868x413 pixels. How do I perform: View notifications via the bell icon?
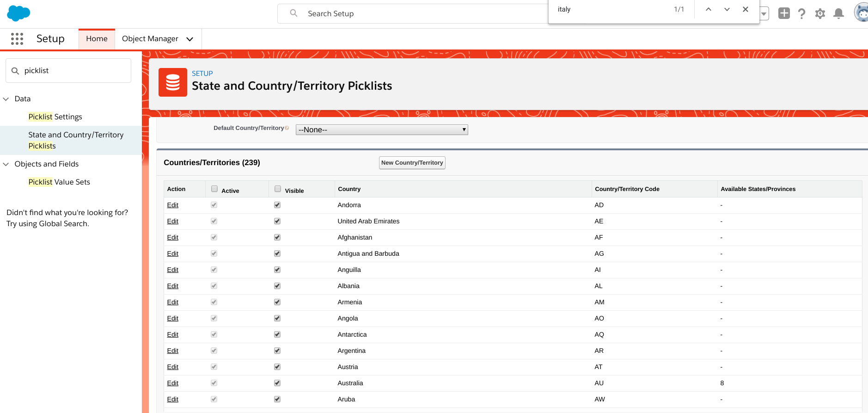coord(838,13)
